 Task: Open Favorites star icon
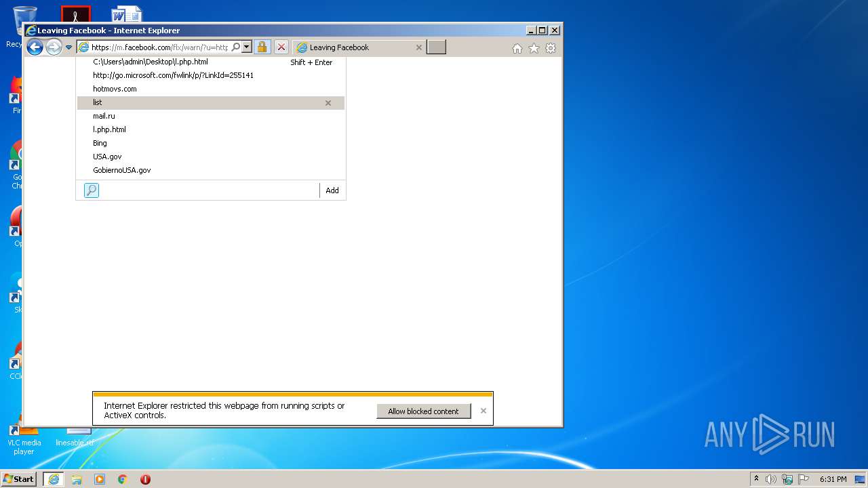(534, 48)
